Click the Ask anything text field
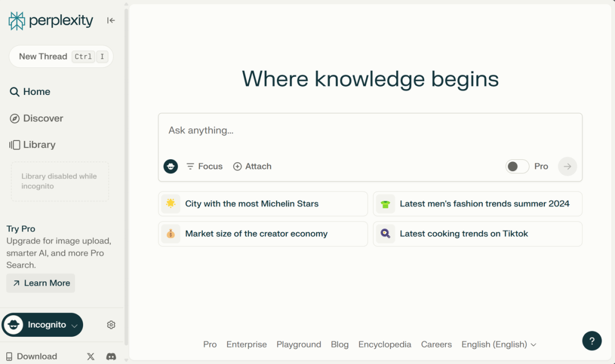 point(370,131)
